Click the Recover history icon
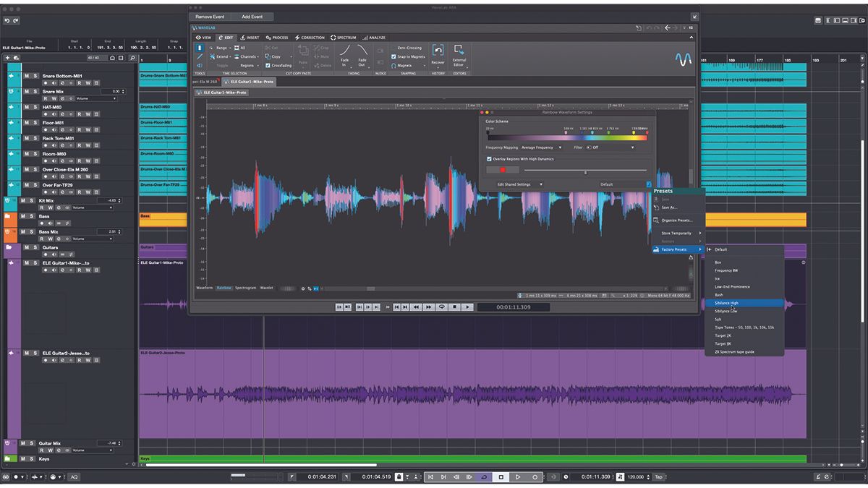This screenshot has height=488, width=868. 438,51
